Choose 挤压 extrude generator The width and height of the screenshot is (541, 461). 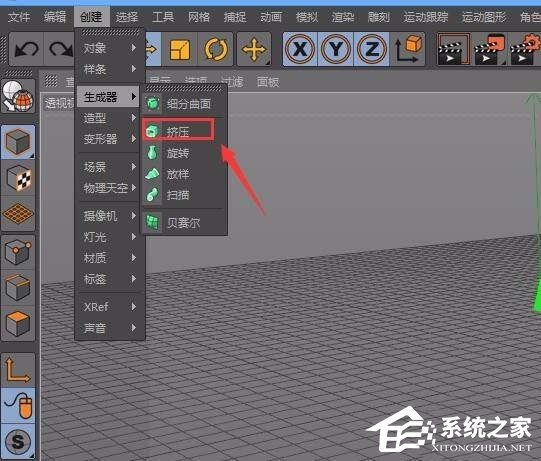(184, 131)
